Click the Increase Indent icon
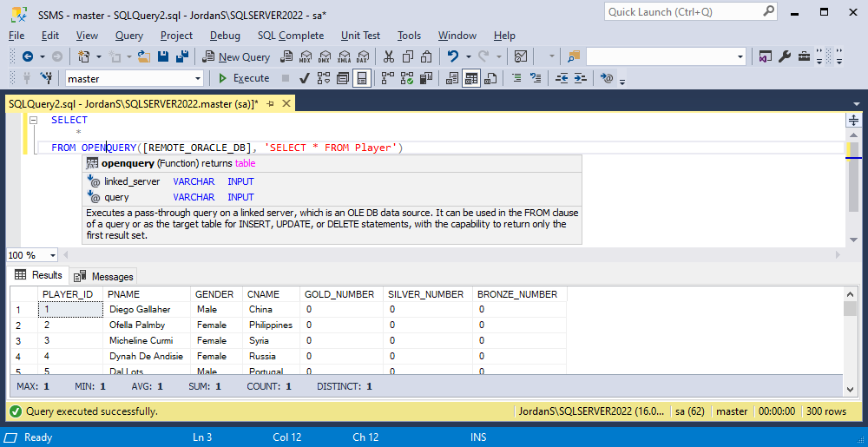 [580, 79]
